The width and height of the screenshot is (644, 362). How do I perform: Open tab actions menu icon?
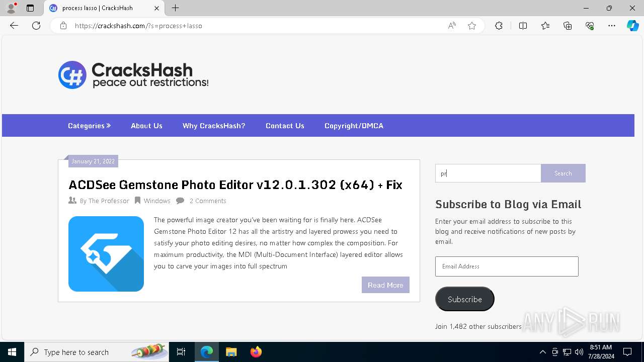30,8
